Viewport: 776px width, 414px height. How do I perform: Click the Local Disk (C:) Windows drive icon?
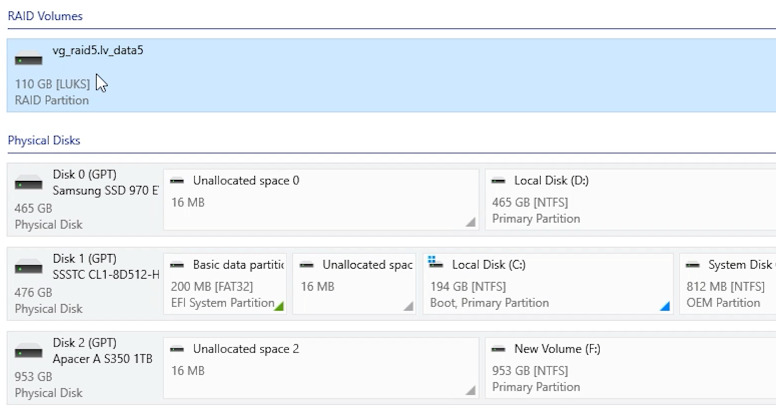click(x=436, y=263)
